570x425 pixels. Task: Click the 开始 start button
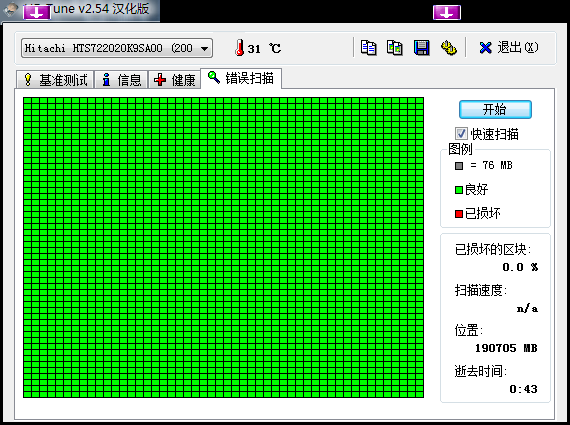click(495, 109)
